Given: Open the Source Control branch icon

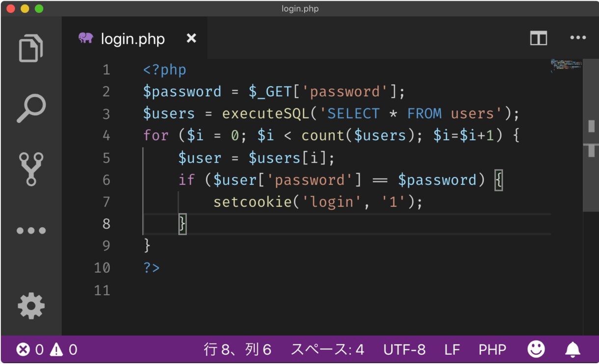Looking at the screenshot, I should 31,169.
